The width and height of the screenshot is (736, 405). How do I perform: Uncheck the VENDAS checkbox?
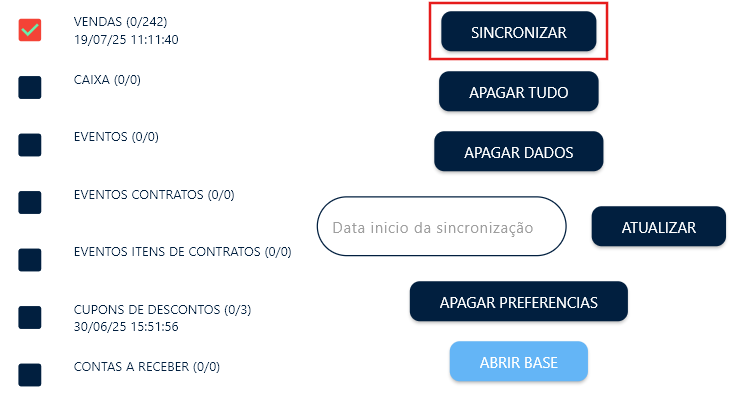click(x=30, y=30)
